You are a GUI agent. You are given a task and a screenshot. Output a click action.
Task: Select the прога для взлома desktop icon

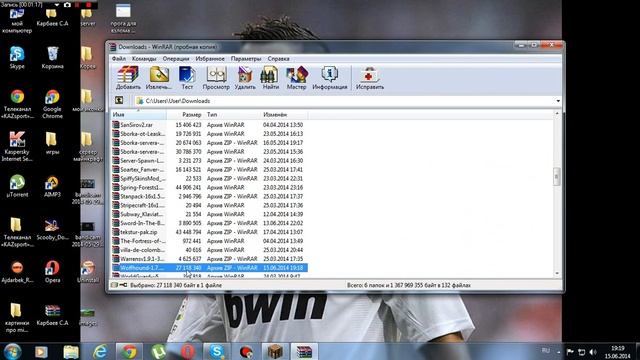click(123, 18)
